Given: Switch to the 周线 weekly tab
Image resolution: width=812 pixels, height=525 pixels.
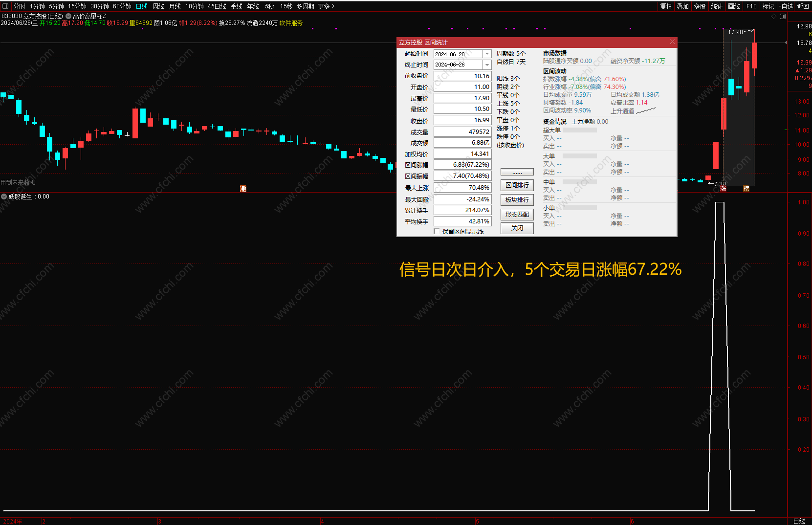Looking at the screenshot, I should (x=158, y=6).
